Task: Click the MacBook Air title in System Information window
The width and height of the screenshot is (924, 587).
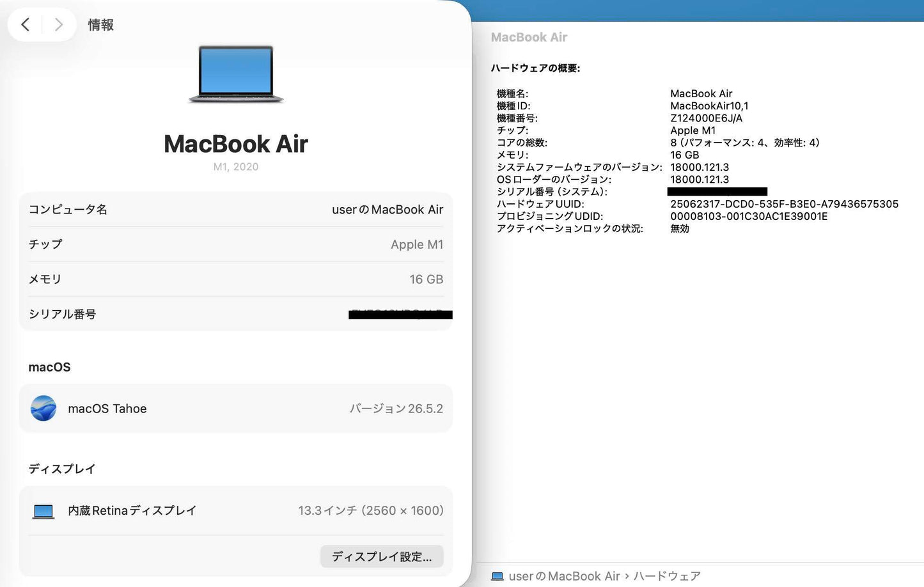Action: tap(529, 38)
